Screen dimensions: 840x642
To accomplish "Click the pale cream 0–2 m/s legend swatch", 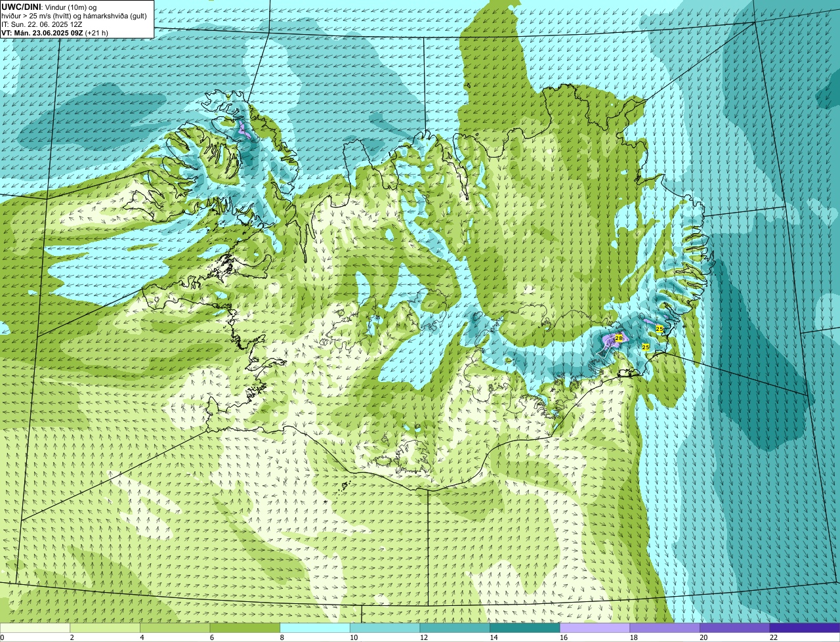I will [35, 628].
